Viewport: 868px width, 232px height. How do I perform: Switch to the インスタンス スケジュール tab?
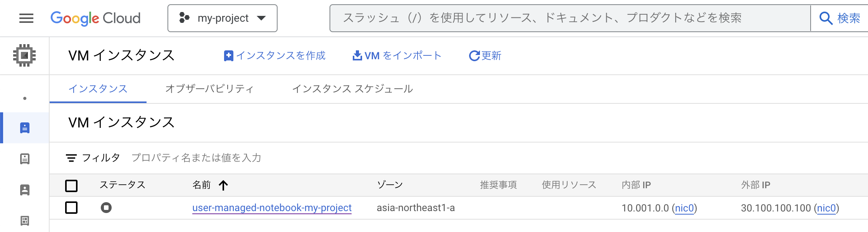(x=352, y=89)
